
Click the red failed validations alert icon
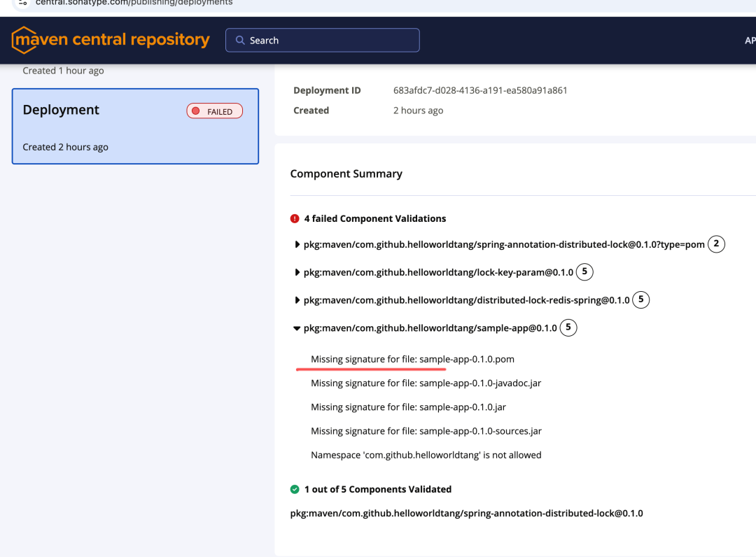point(295,219)
